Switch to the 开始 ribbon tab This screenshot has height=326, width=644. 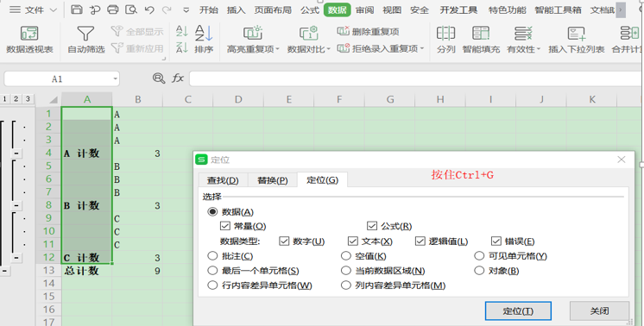point(209,9)
